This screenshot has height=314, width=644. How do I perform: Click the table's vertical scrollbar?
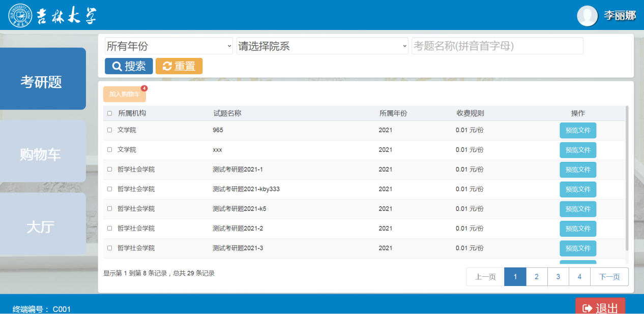[627, 178]
